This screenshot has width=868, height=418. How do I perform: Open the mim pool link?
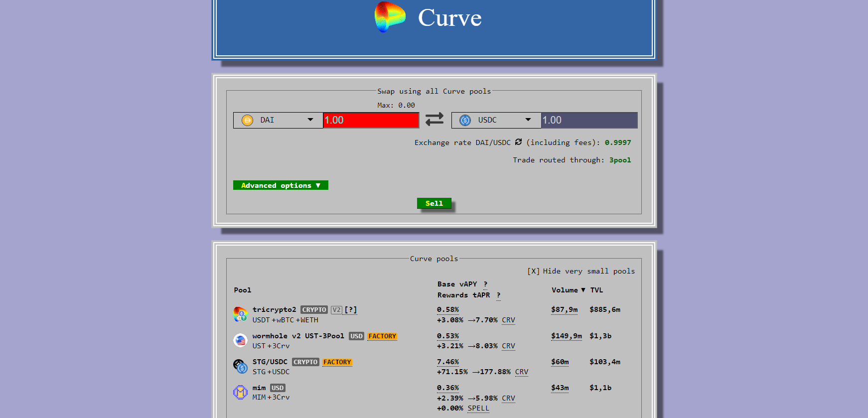(x=259, y=388)
